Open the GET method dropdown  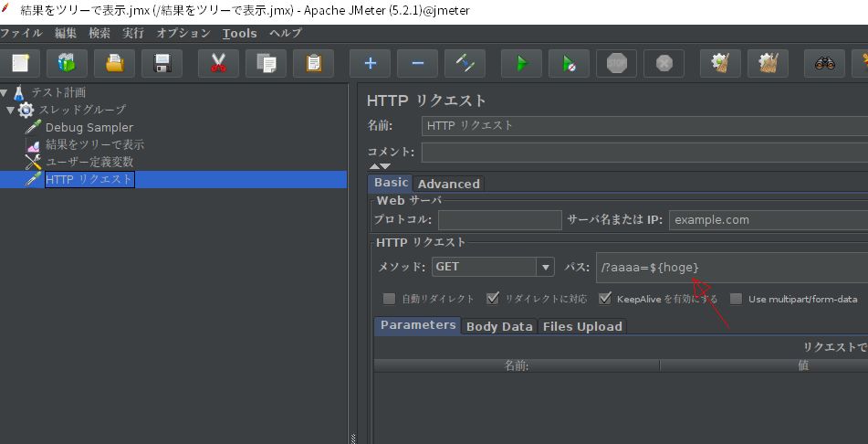pos(545,267)
